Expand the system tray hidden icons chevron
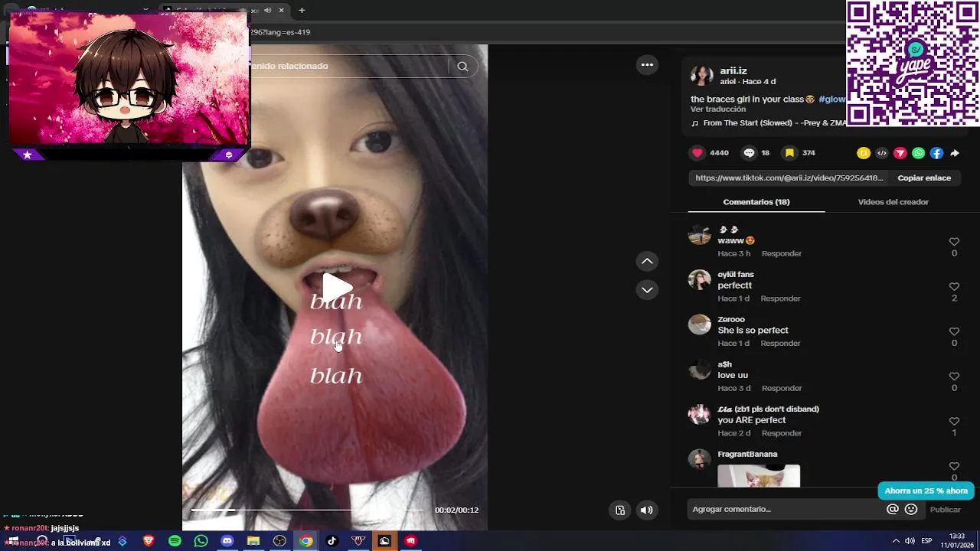The height and width of the screenshot is (551, 980). pyautogui.click(x=896, y=541)
